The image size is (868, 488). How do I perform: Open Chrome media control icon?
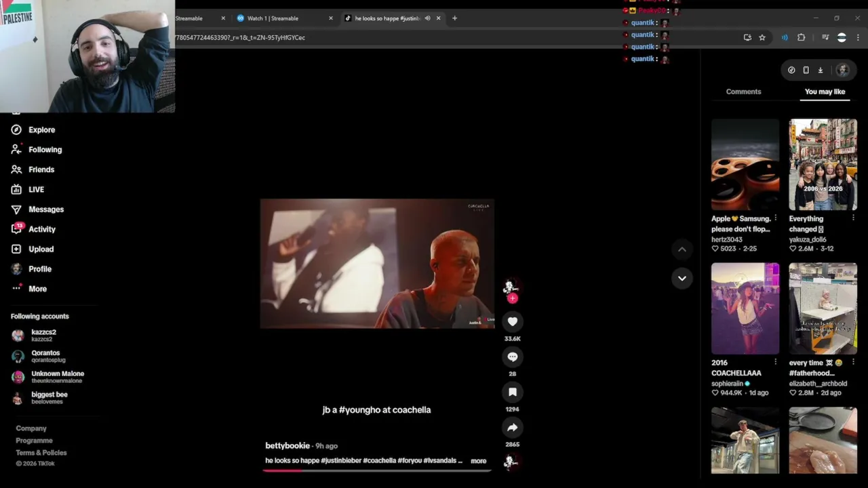coord(825,37)
